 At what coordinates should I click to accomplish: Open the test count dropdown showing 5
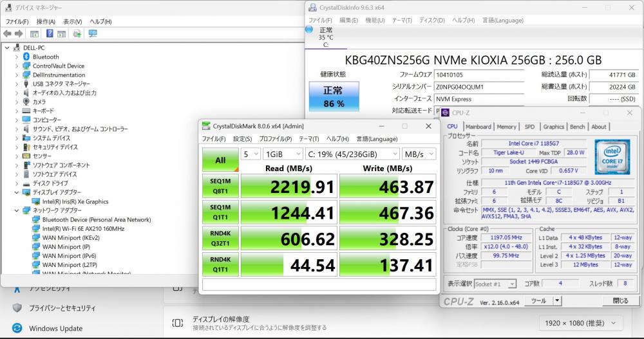click(x=251, y=154)
